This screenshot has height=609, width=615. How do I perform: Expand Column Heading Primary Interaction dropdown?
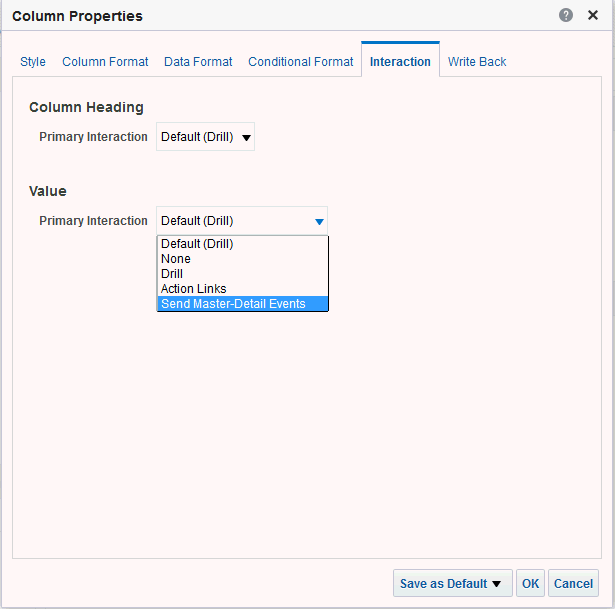pos(205,137)
